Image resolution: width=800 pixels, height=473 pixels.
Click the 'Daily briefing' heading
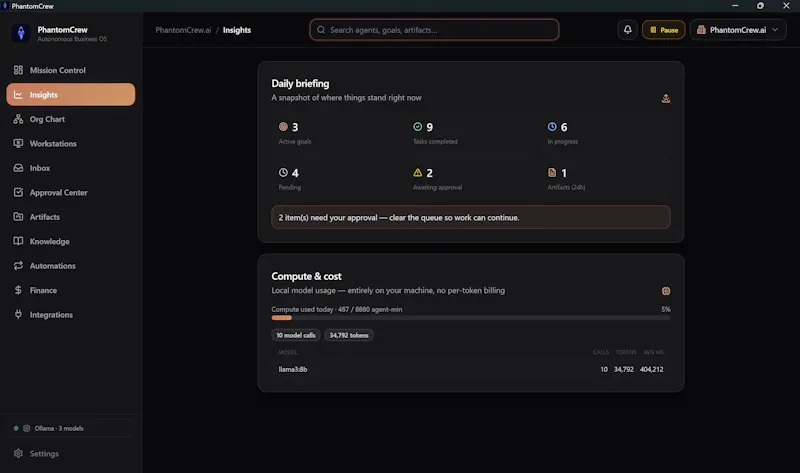click(300, 83)
